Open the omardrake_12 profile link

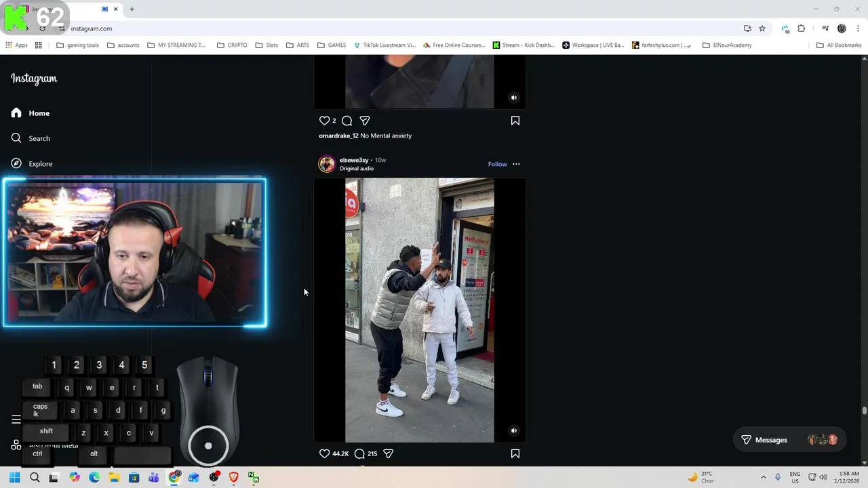338,136
